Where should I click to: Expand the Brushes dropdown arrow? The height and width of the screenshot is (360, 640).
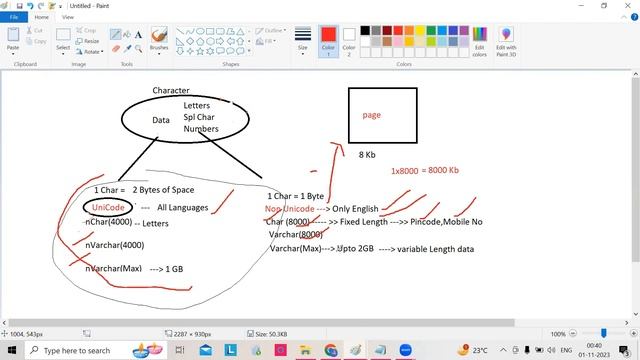pyautogui.click(x=159, y=53)
